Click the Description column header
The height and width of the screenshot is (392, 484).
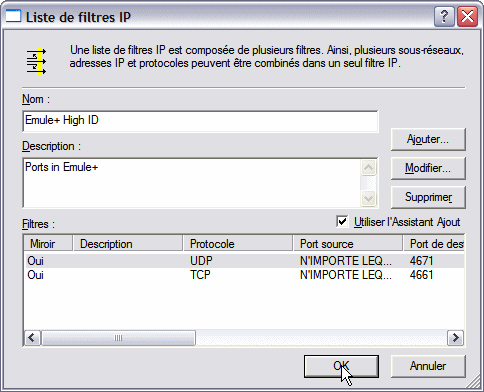click(128, 244)
